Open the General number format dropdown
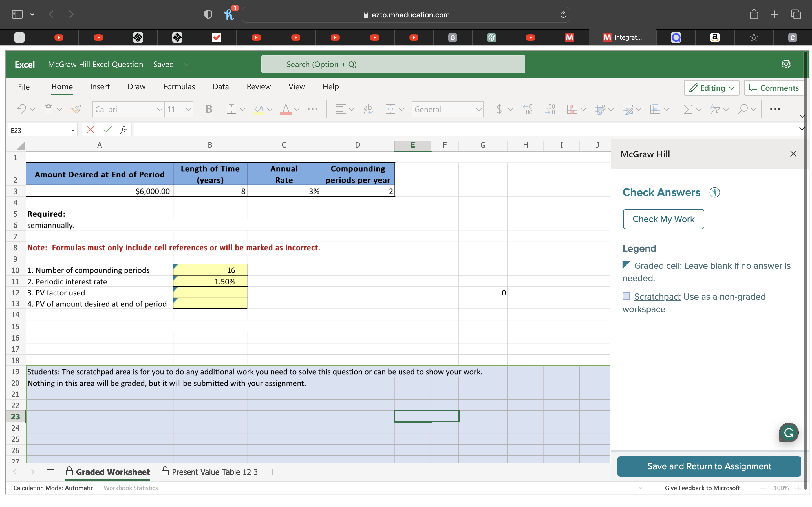This screenshot has width=812, height=507. click(478, 109)
